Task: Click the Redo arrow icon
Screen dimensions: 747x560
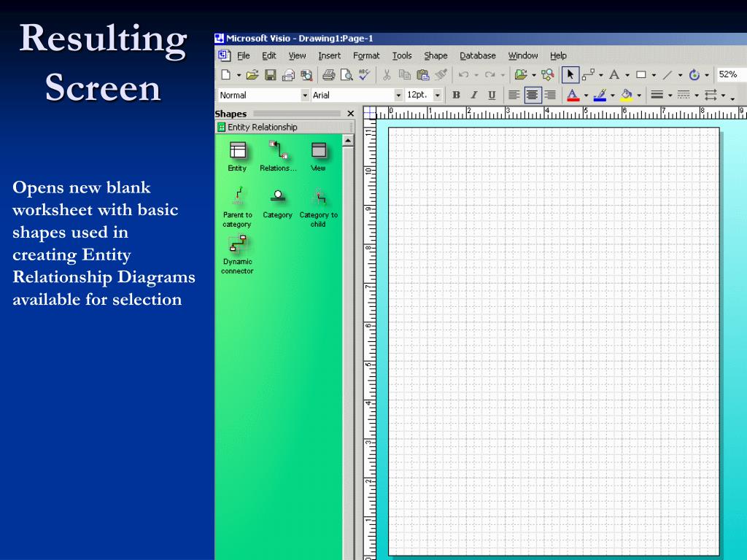Action: click(489, 75)
